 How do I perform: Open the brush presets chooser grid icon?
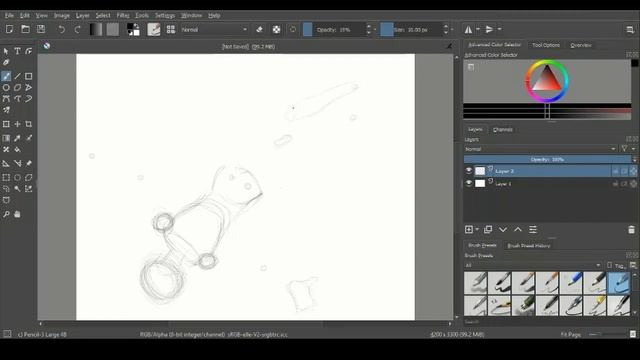click(x=171, y=29)
